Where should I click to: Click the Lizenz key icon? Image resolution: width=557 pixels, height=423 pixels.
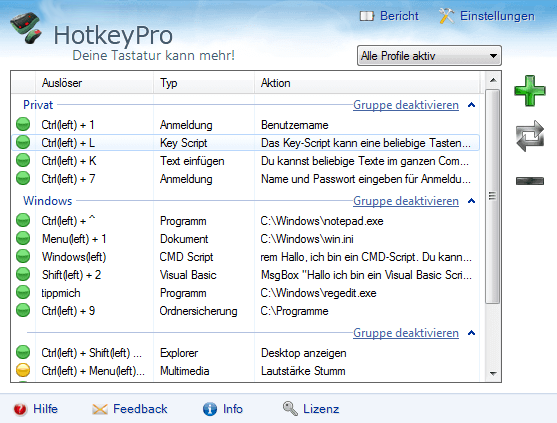(x=290, y=409)
